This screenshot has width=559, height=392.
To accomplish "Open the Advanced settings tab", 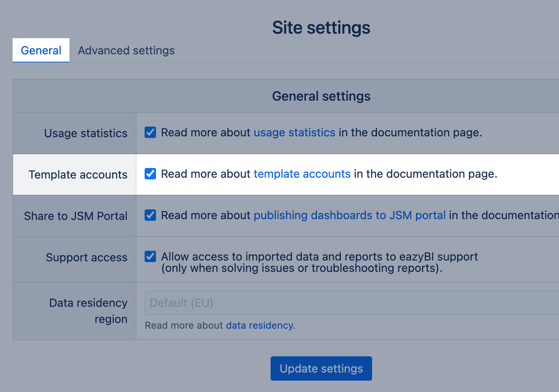I will (x=126, y=50).
